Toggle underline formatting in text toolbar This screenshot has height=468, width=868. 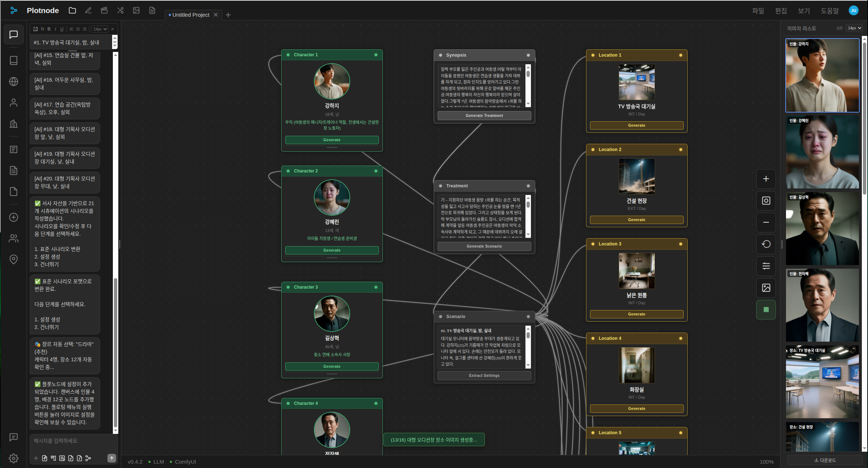[62, 29]
